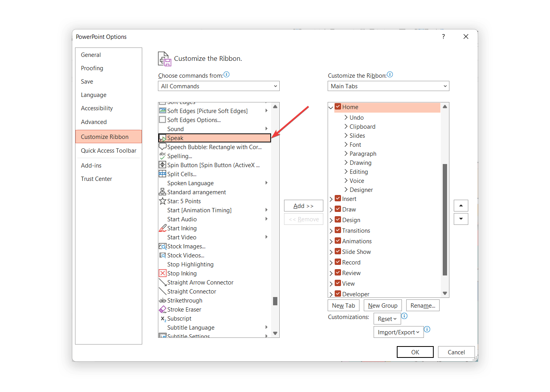
Task: Switch to Quick Access Toolbar section
Action: pos(108,151)
